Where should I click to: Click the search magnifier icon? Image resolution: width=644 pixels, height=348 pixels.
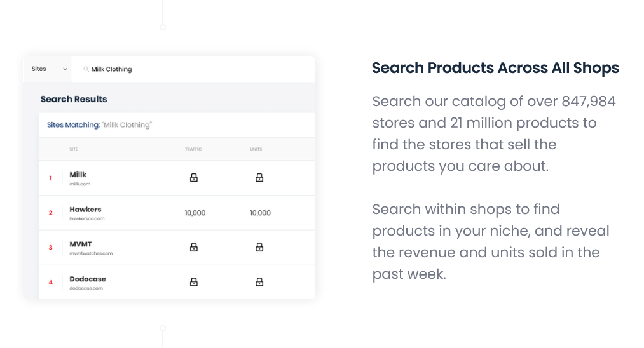[86, 69]
